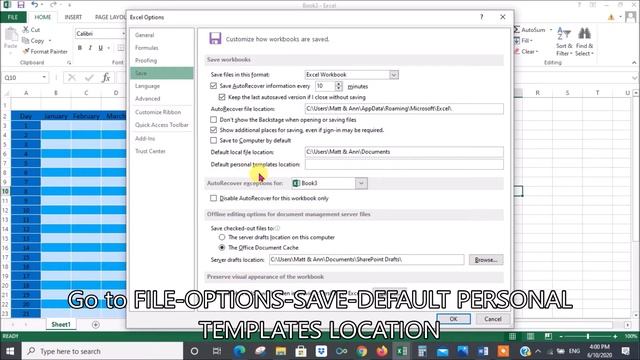Select server drafts location on this computer
The height and width of the screenshot is (360, 640).
[x=222, y=237]
